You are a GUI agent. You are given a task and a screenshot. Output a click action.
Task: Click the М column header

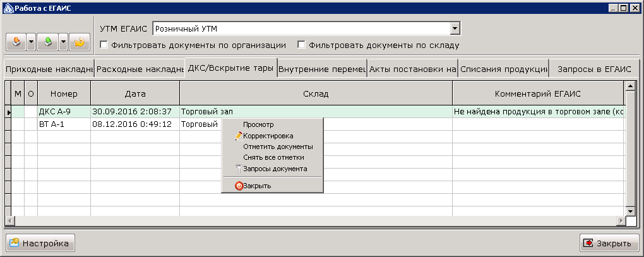tap(18, 93)
